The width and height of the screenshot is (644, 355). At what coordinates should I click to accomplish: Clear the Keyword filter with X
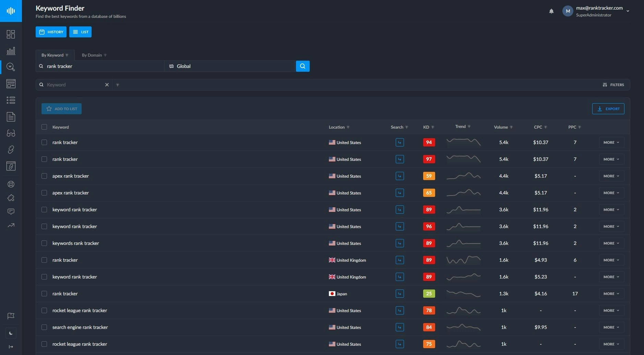(107, 85)
